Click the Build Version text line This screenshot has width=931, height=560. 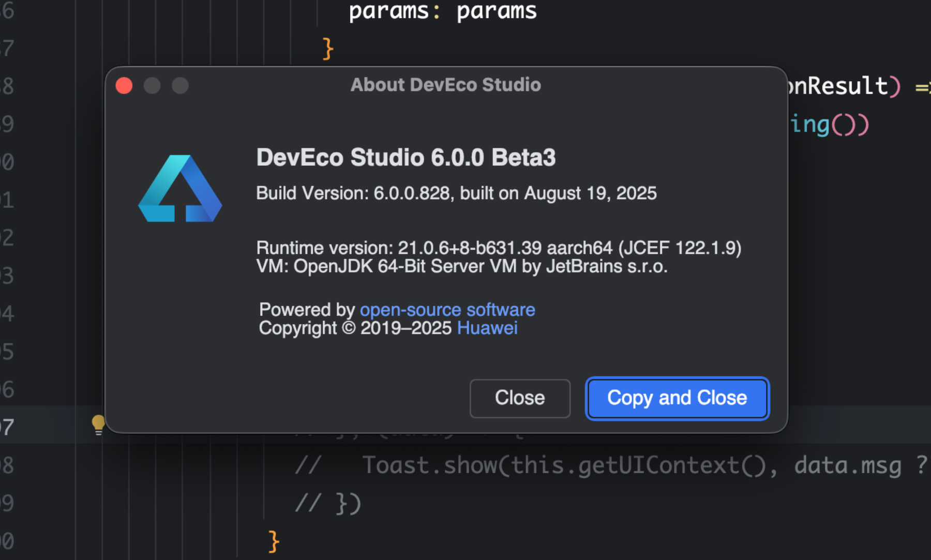click(x=456, y=193)
